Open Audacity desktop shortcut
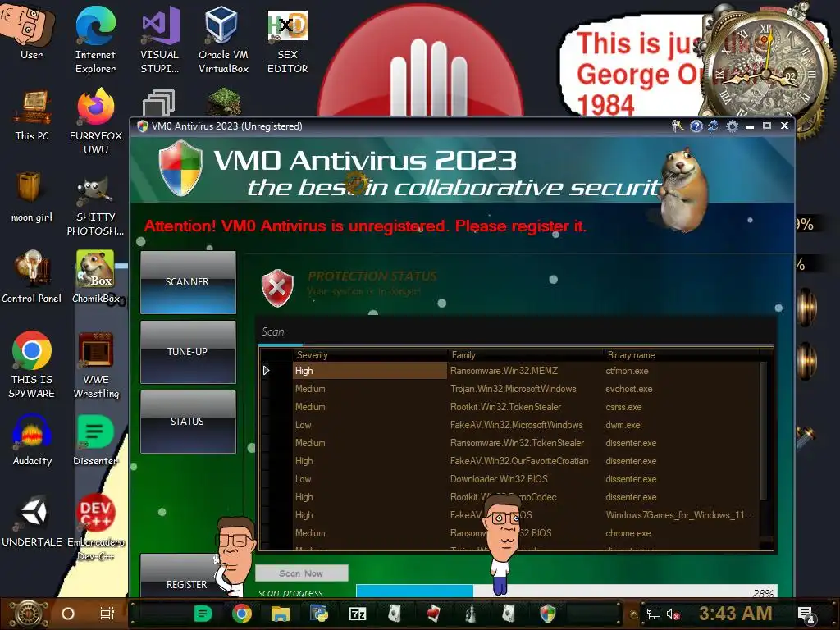This screenshot has height=630, width=840. [32, 441]
